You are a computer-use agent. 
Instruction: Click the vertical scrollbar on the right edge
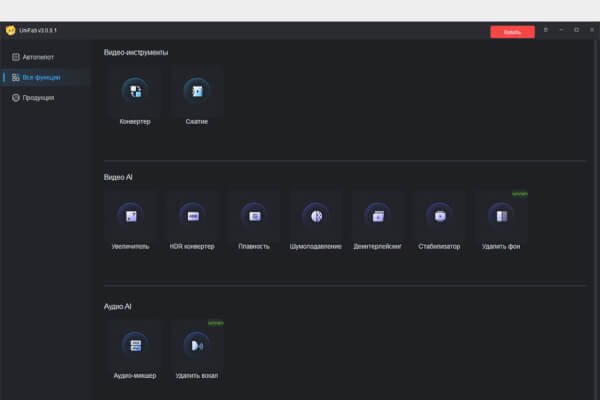click(x=597, y=220)
